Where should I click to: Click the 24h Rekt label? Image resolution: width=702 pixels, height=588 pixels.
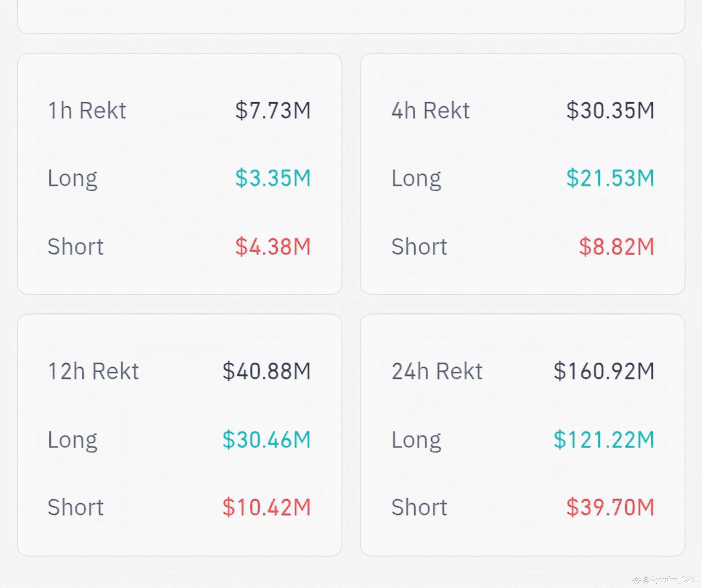[x=437, y=371]
